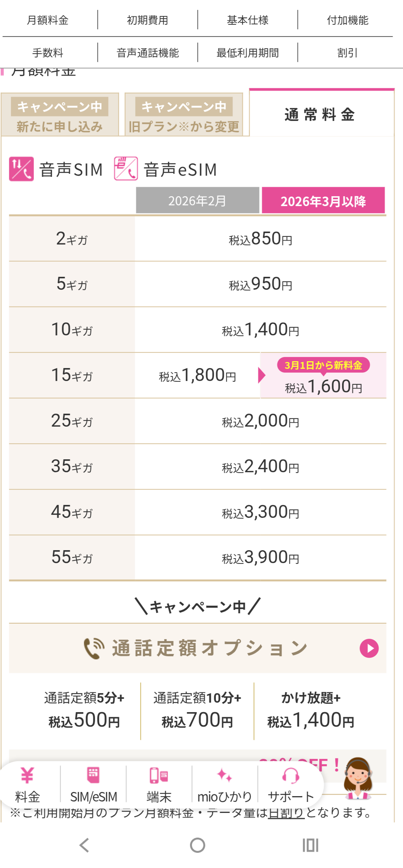Select the 新たに申し込み campaign tab

tap(60, 114)
